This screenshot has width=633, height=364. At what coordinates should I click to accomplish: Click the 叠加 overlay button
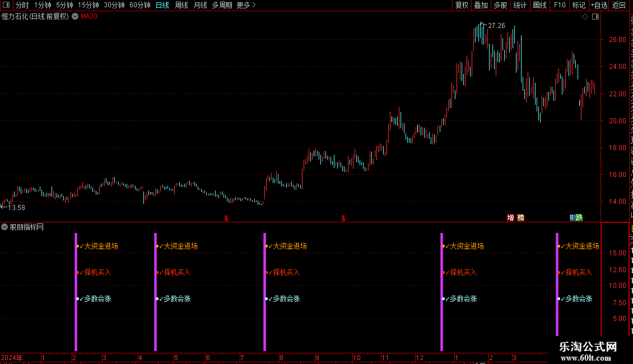(x=481, y=5)
